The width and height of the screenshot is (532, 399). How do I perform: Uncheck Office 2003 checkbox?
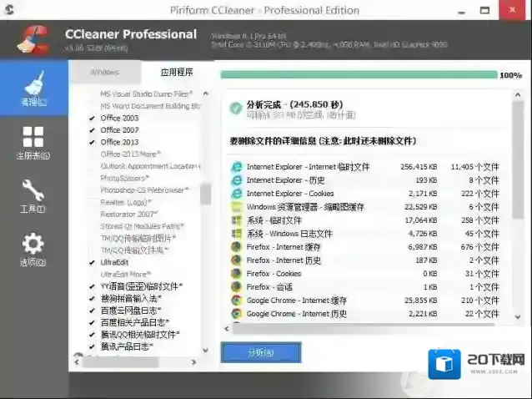click(92, 119)
